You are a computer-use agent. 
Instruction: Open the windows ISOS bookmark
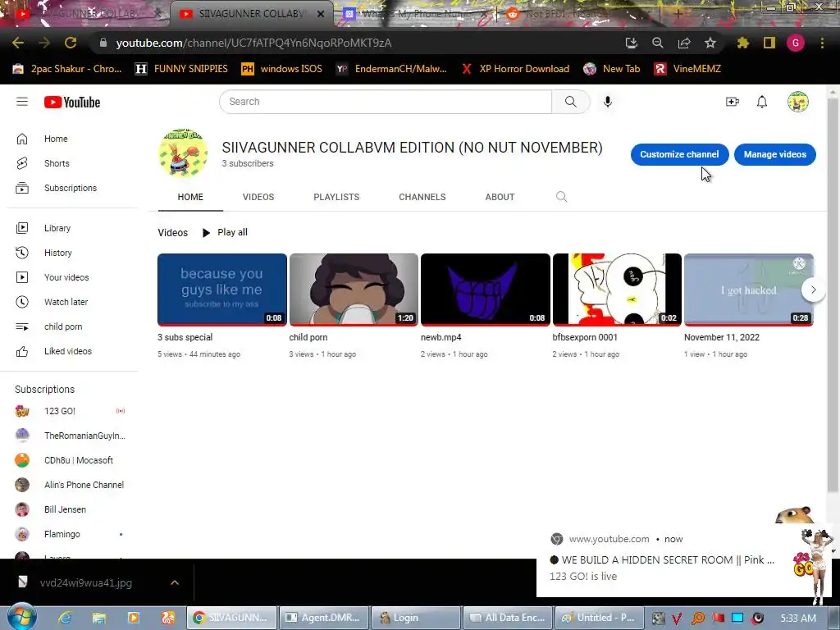(x=282, y=69)
